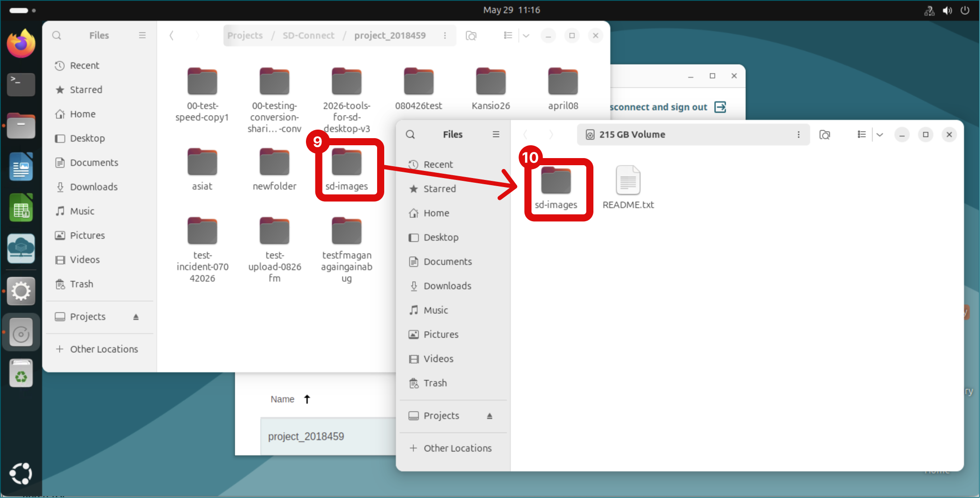980x498 pixels.
Task: Click search icon in back Files window
Action: tap(57, 36)
